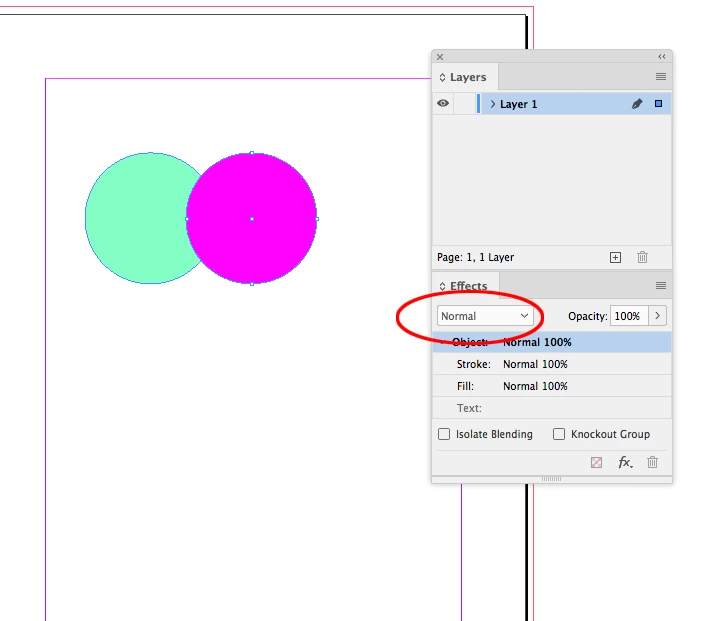Switch to the Layers tab
720x621 pixels.
468,77
